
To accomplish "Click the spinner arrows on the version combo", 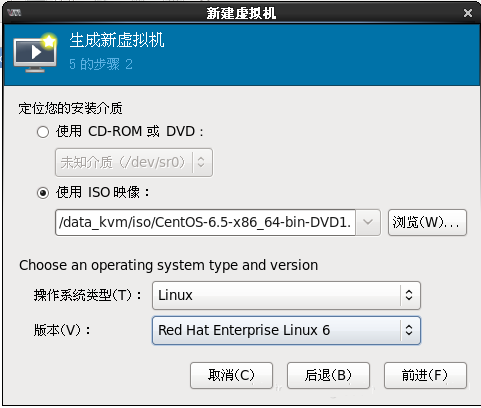I will coord(409,330).
